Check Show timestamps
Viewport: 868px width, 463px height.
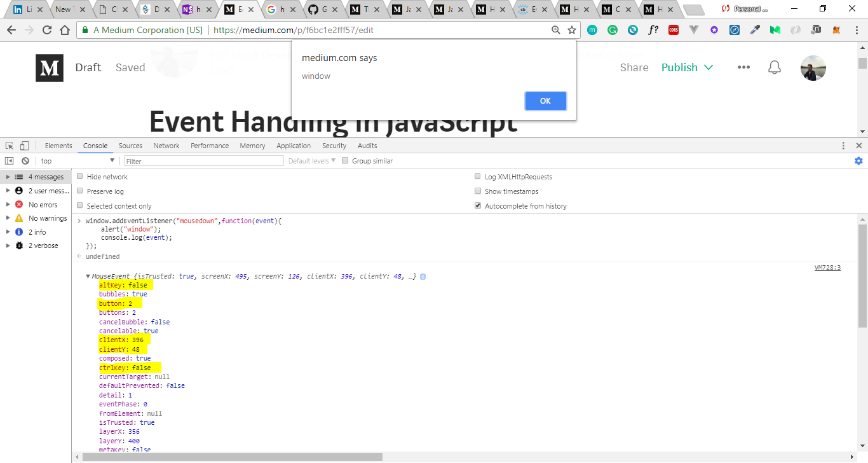tap(478, 191)
